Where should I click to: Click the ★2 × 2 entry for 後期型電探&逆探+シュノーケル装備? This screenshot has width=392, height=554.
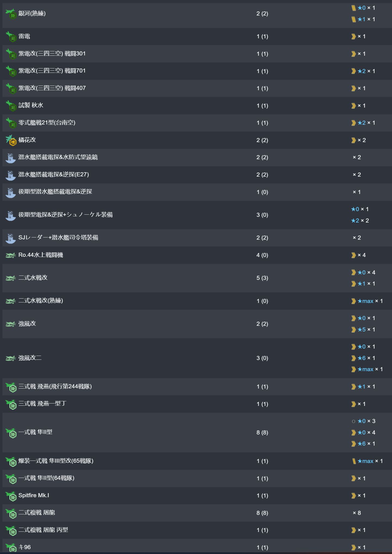pos(360,221)
